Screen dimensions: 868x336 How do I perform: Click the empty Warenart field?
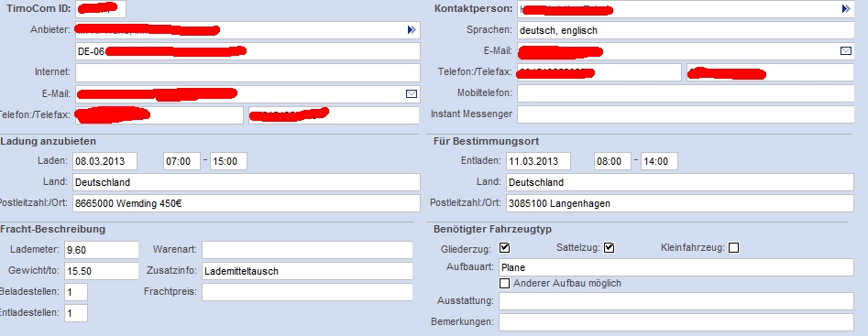click(x=307, y=250)
